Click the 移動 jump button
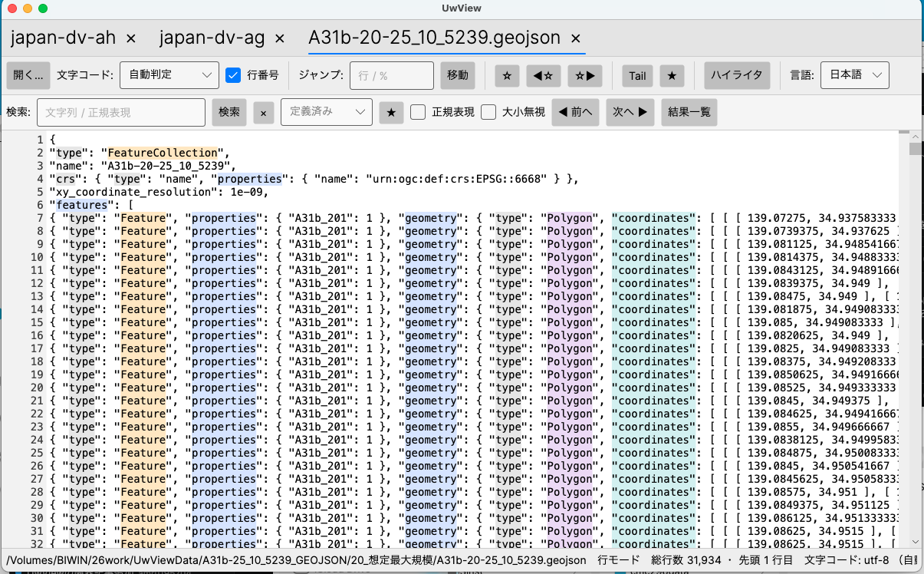Screen dimensions: 924x574 pyautogui.click(x=458, y=75)
